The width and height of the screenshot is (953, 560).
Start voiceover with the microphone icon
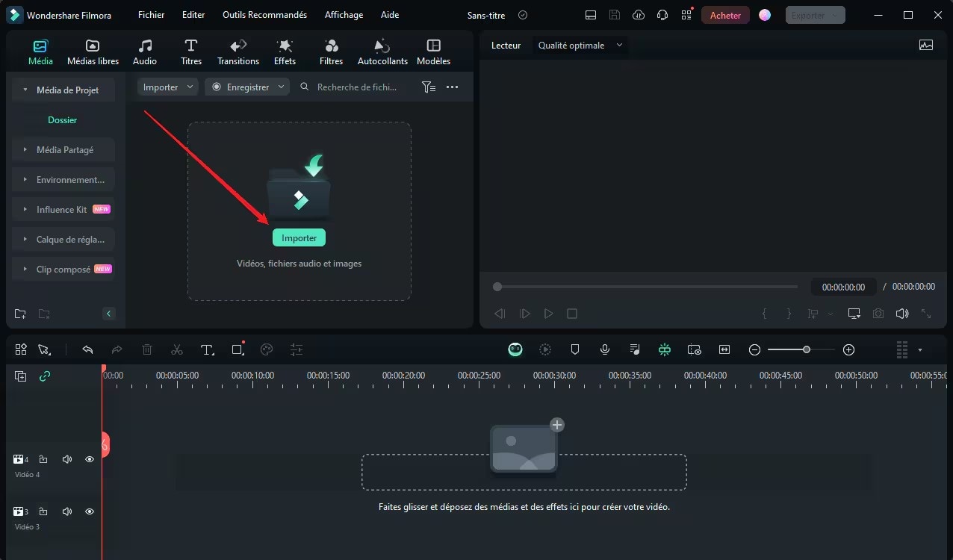pyautogui.click(x=605, y=349)
